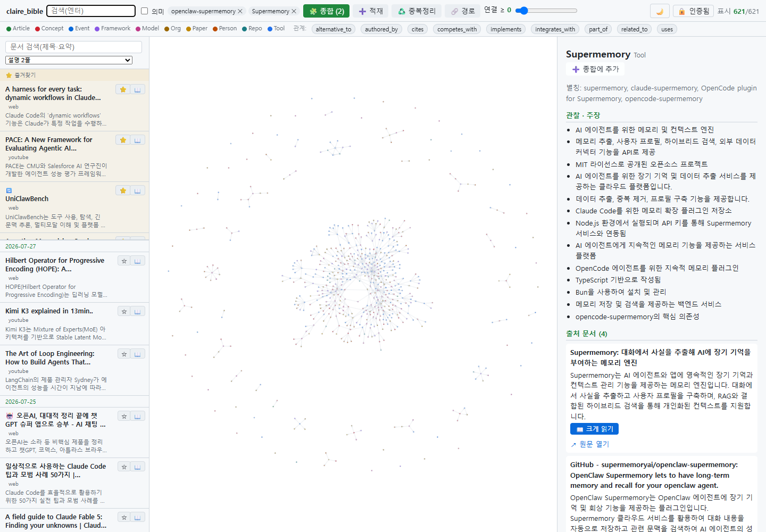Open the 설명 2줄 description dropdown
This screenshot has width=766, height=532.
click(69, 60)
